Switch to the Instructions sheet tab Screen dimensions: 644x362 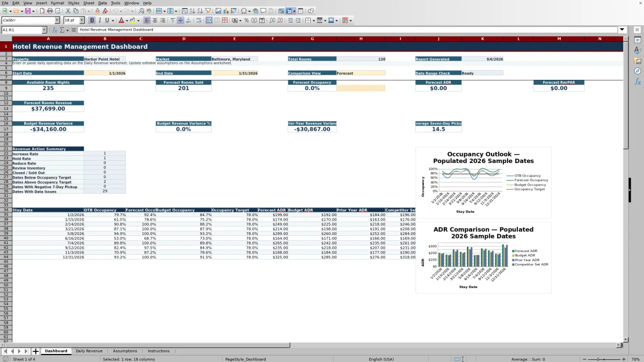click(x=158, y=351)
